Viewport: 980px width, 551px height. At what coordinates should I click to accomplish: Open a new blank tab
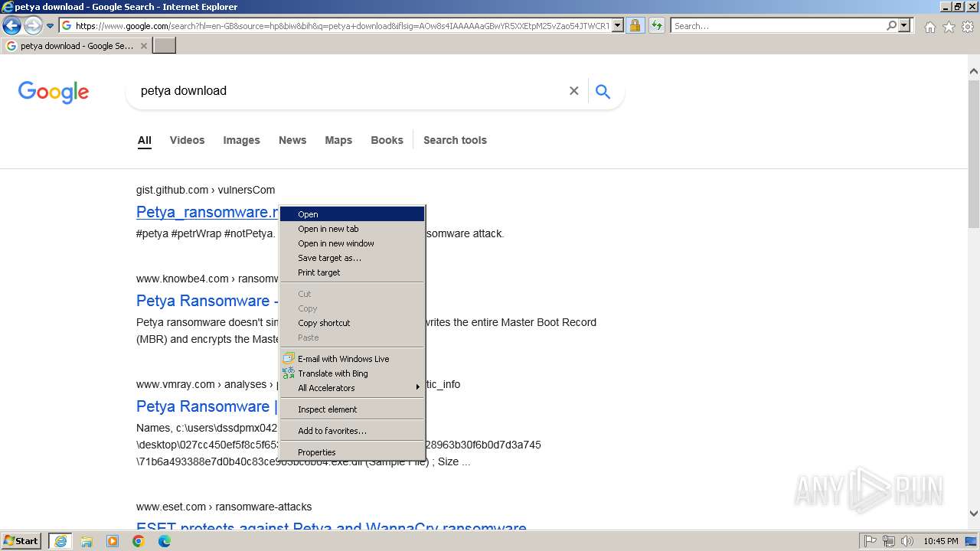165,46
